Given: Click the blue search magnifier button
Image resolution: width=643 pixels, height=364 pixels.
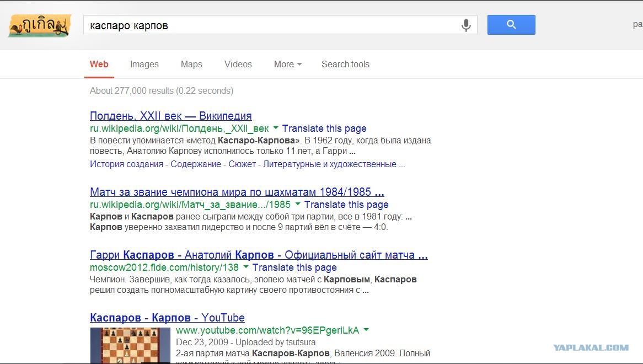Looking at the screenshot, I should (x=511, y=25).
